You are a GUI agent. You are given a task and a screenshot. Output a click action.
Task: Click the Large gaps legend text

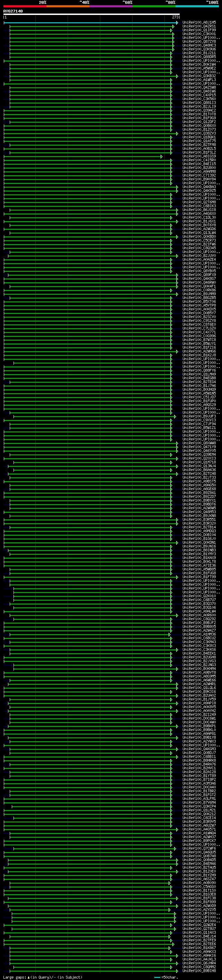click(x=43, y=977)
